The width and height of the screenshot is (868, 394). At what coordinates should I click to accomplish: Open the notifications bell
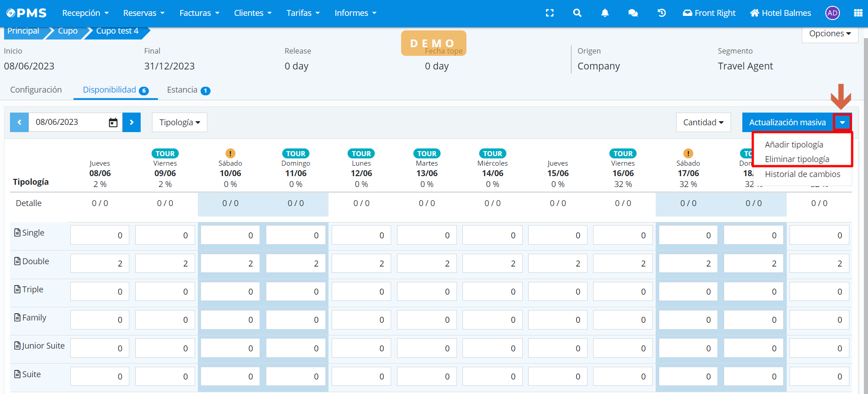pos(605,13)
